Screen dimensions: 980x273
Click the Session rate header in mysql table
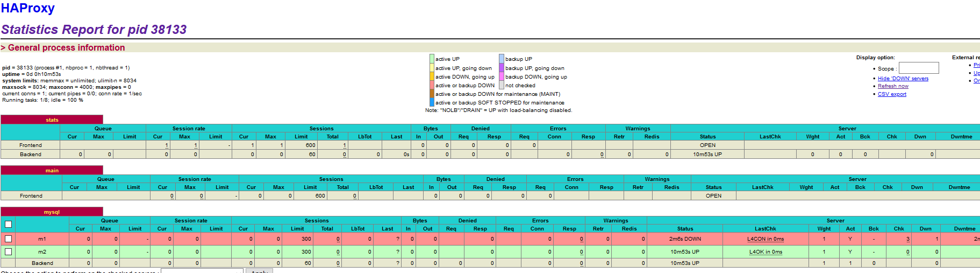[190, 220]
